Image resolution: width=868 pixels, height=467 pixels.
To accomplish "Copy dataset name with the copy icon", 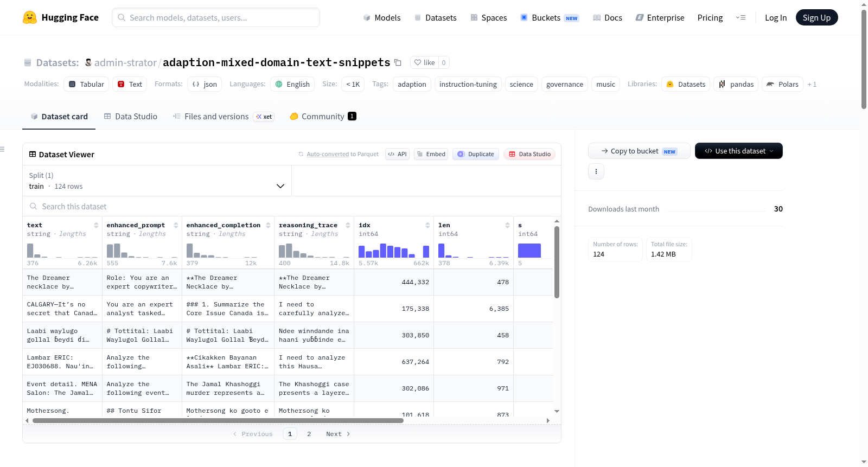I will (x=398, y=62).
